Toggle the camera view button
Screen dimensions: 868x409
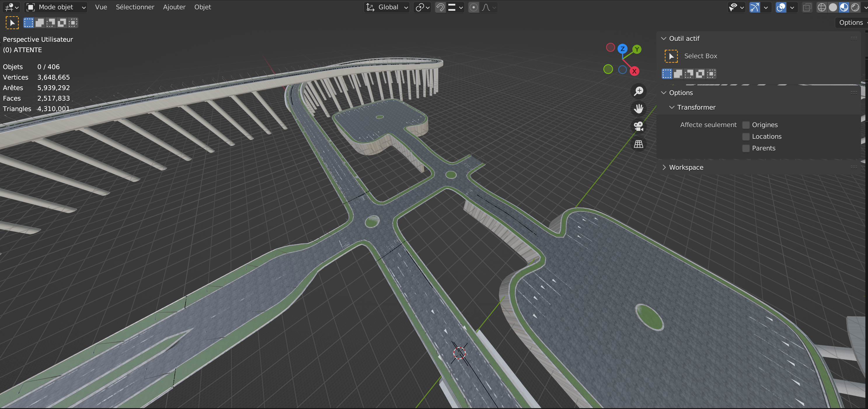pyautogui.click(x=639, y=126)
